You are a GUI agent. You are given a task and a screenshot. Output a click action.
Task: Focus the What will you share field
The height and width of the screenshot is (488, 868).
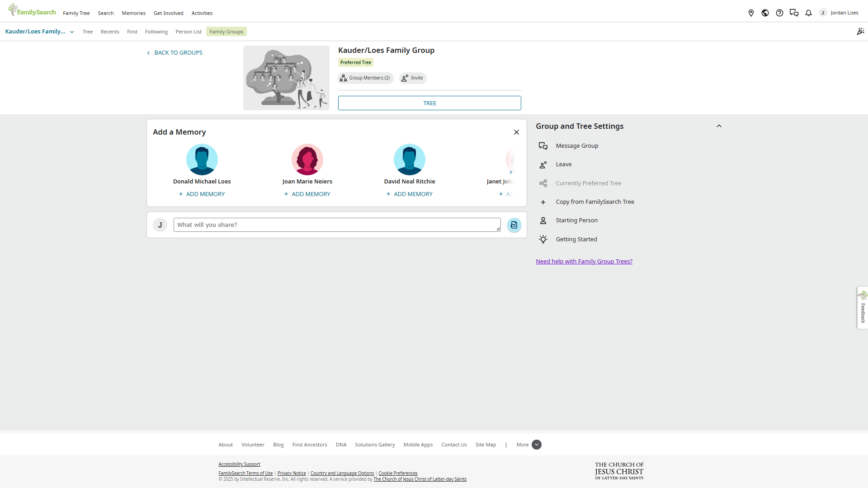click(x=337, y=225)
